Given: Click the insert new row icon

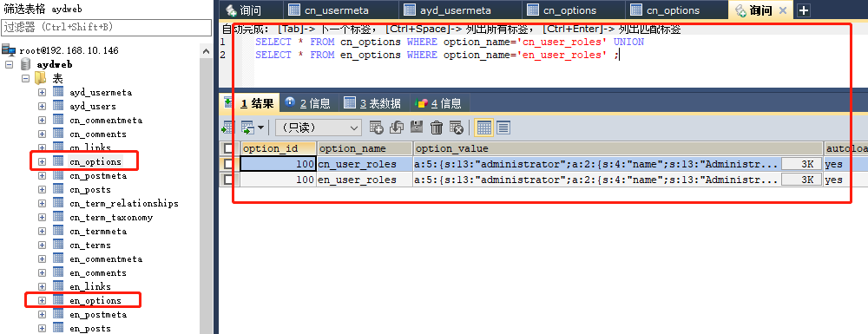Looking at the screenshot, I should [x=377, y=128].
